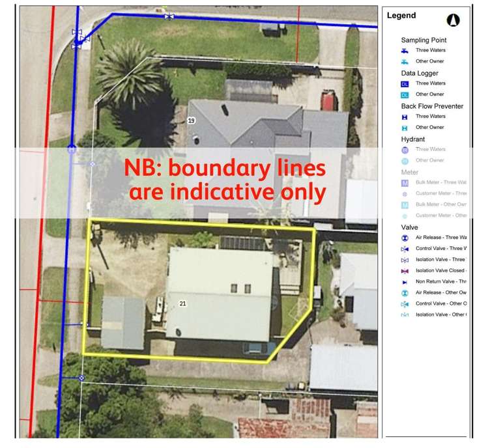488x448 pixels.
Task: Click the Sampling Point Three Waters tap icon
Action: pyautogui.click(x=405, y=51)
